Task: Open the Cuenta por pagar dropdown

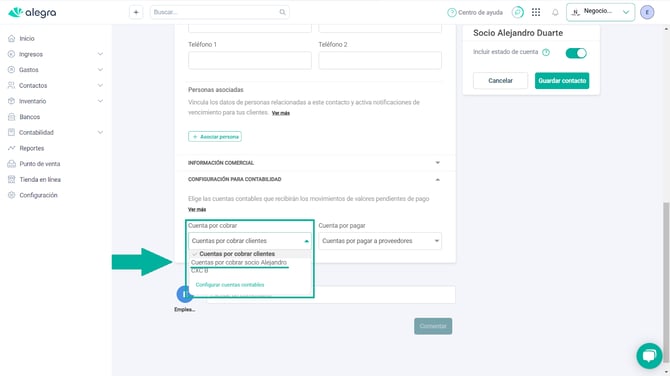Action: (x=380, y=241)
